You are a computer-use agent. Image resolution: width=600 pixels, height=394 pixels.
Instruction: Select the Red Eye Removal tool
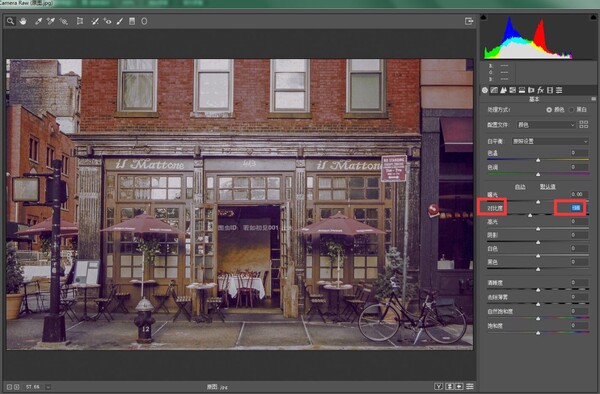[108, 21]
